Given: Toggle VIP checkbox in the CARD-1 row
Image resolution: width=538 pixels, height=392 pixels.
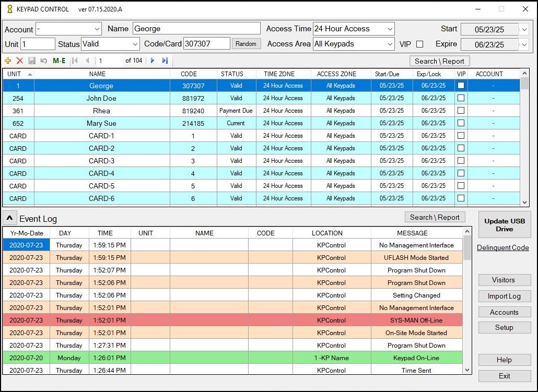Looking at the screenshot, I should click(461, 136).
